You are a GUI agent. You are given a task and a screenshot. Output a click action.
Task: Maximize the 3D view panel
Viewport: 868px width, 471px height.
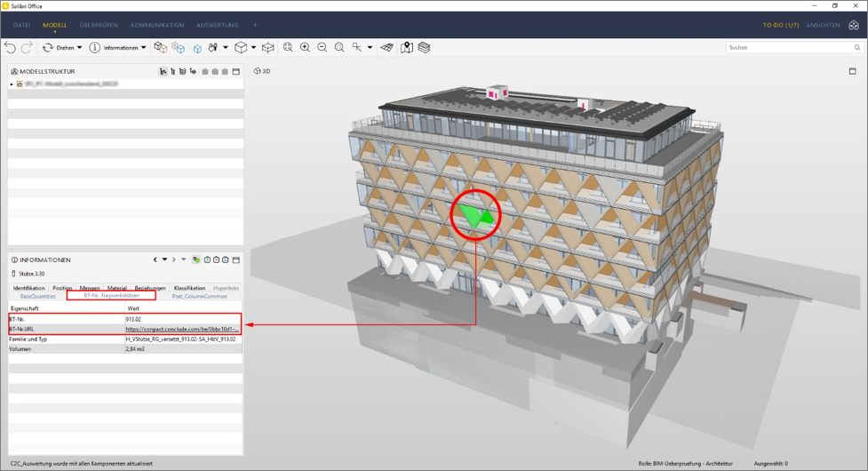click(x=852, y=71)
